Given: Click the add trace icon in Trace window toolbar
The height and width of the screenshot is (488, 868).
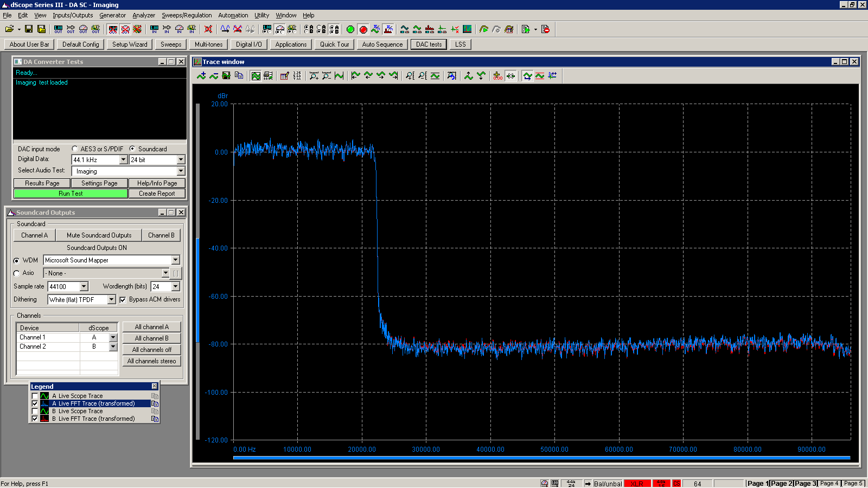Looking at the screenshot, I should pyautogui.click(x=201, y=76).
